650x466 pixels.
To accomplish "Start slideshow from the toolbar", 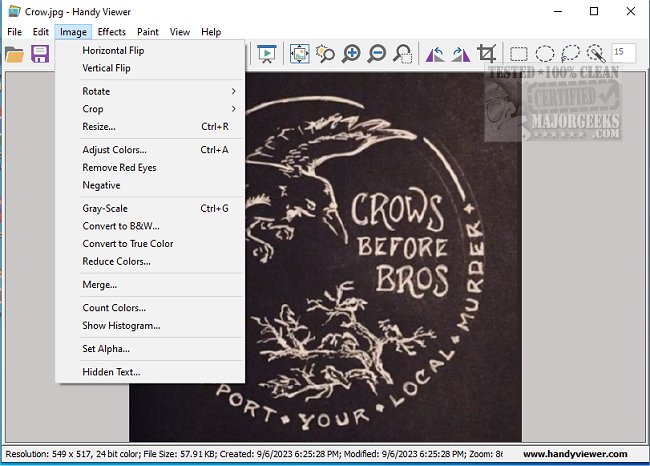I will pos(267,54).
